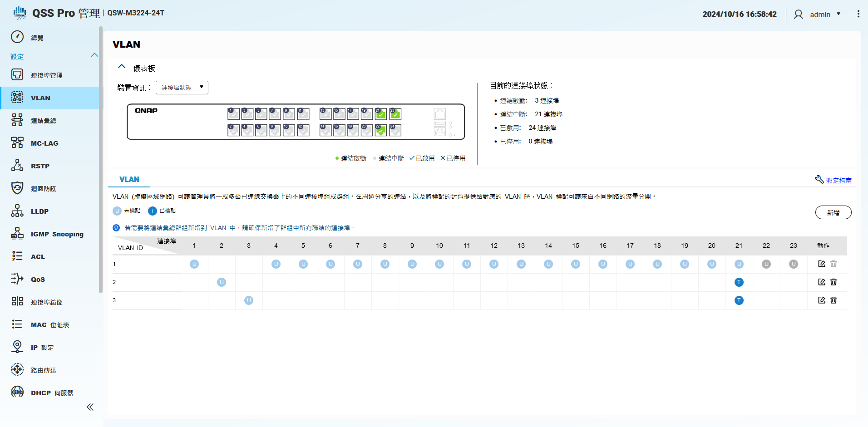This screenshot has height=427, width=868.
Task: Click the 連結中斷 21 連接埠 status line
Action: 531,114
